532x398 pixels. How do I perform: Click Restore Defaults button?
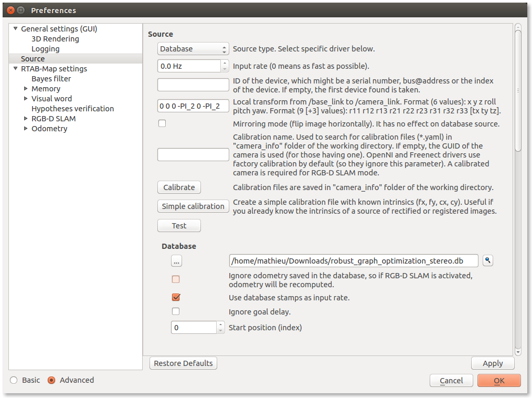click(x=183, y=363)
